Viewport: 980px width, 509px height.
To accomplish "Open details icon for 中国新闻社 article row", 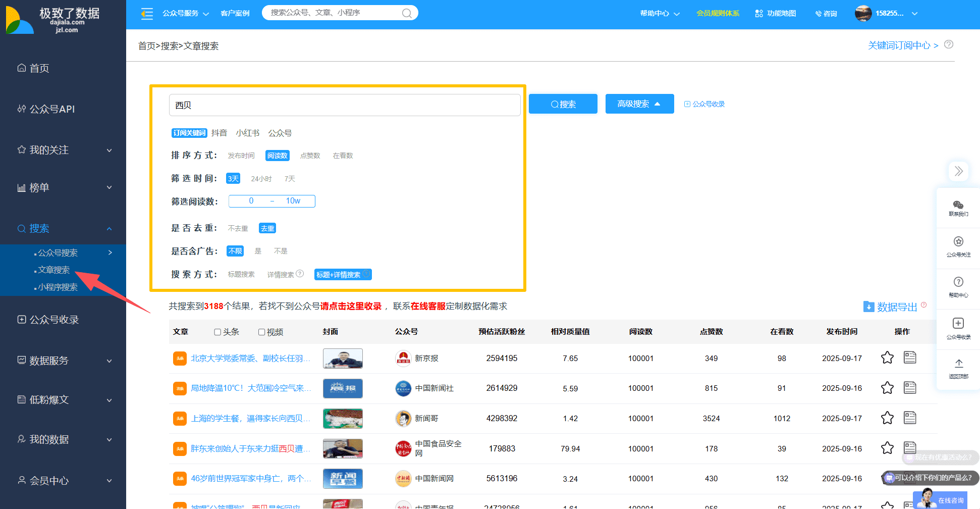I will (x=910, y=388).
